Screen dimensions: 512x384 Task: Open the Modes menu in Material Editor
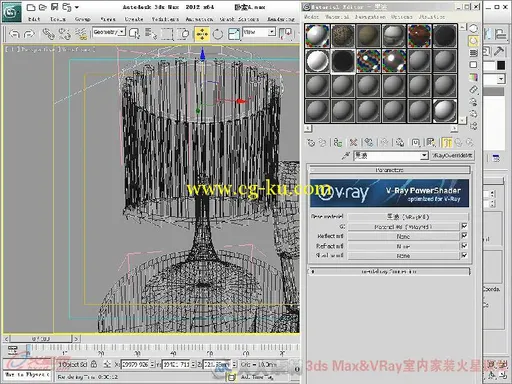pos(311,16)
